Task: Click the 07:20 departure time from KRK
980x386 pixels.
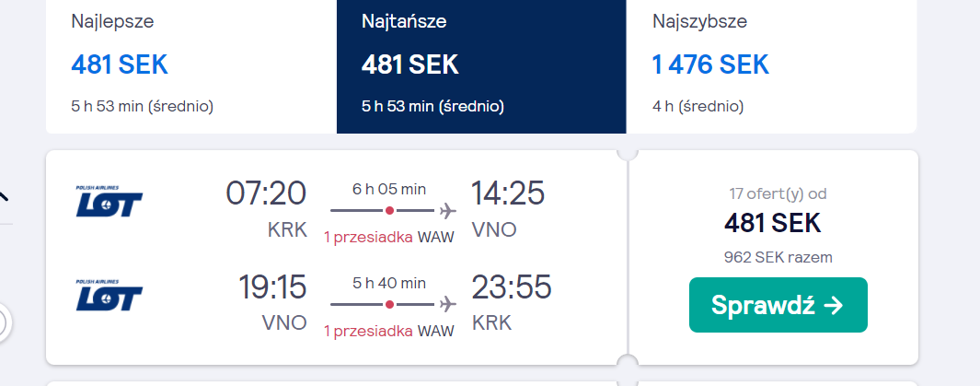Action: pyautogui.click(x=266, y=193)
